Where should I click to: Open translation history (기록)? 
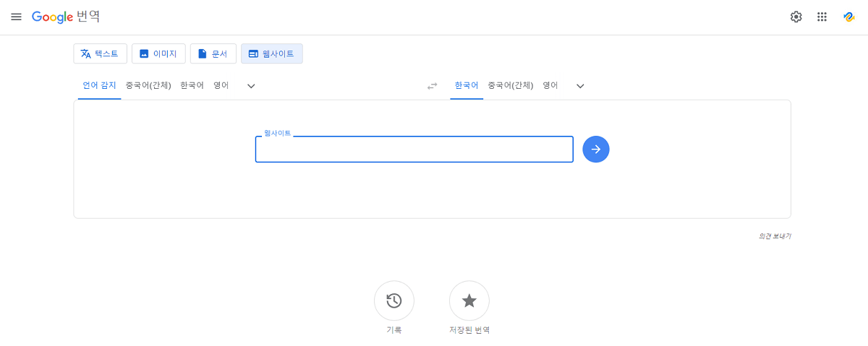pyautogui.click(x=394, y=300)
